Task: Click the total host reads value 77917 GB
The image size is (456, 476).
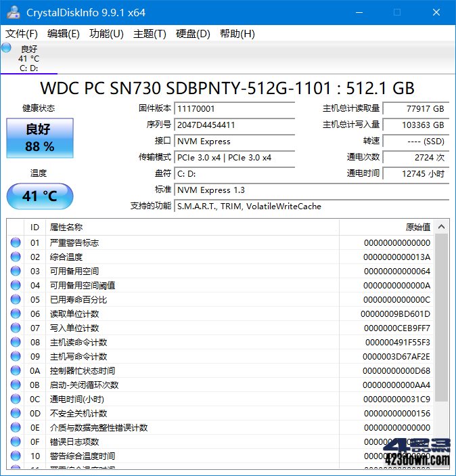Action: tap(416, 109)
